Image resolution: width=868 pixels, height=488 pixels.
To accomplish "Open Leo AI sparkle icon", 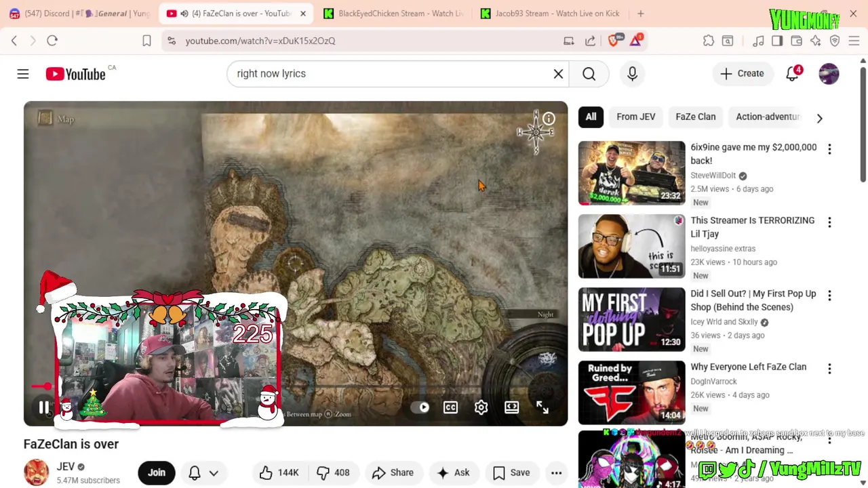I will coord(815,41).
